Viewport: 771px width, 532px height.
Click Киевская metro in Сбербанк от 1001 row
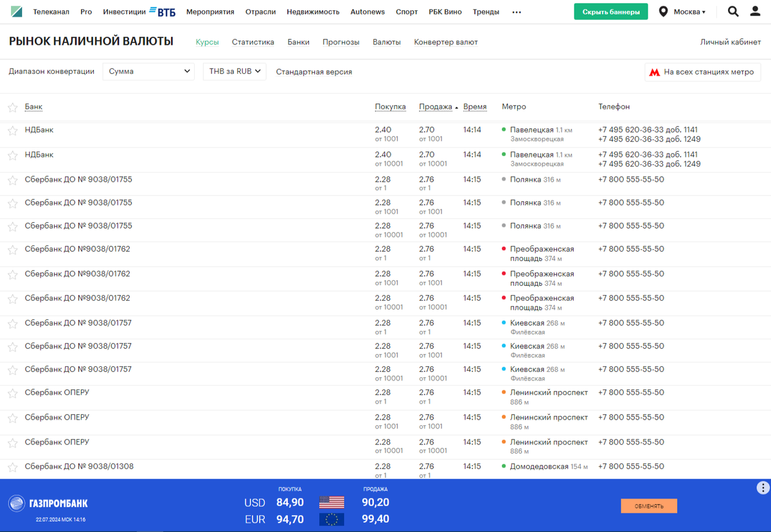[527, 346]
